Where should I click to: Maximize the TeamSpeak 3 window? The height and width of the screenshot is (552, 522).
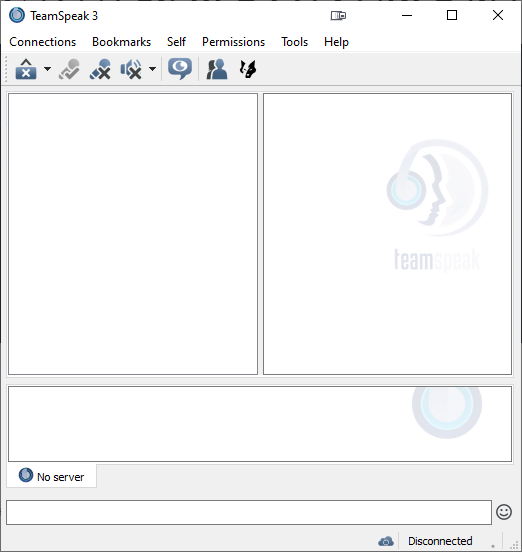(452, 15)
